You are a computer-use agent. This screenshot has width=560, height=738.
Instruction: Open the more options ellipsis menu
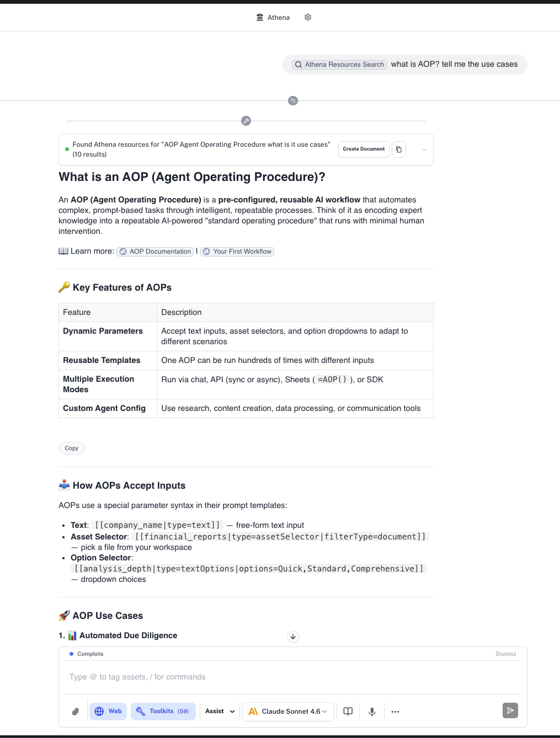click(395, 712)
